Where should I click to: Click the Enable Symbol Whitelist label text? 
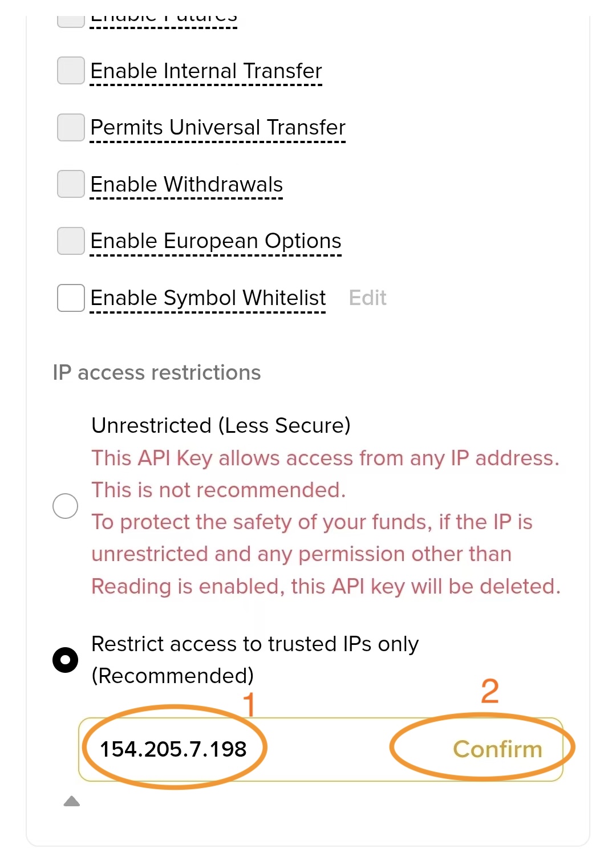point(208,297)
